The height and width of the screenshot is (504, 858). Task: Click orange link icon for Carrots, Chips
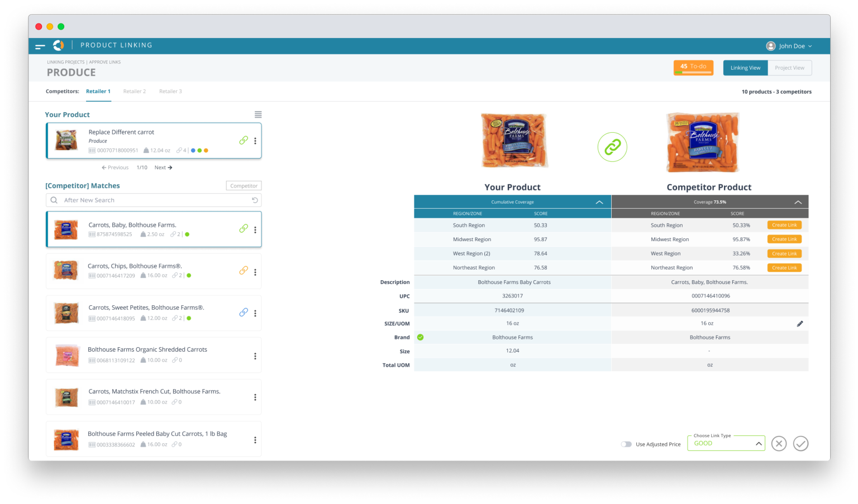(244, 270)
